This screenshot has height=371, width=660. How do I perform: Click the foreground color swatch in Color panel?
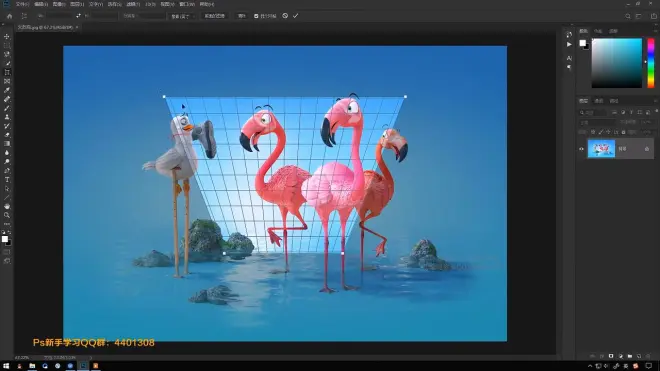click(582, 43)
